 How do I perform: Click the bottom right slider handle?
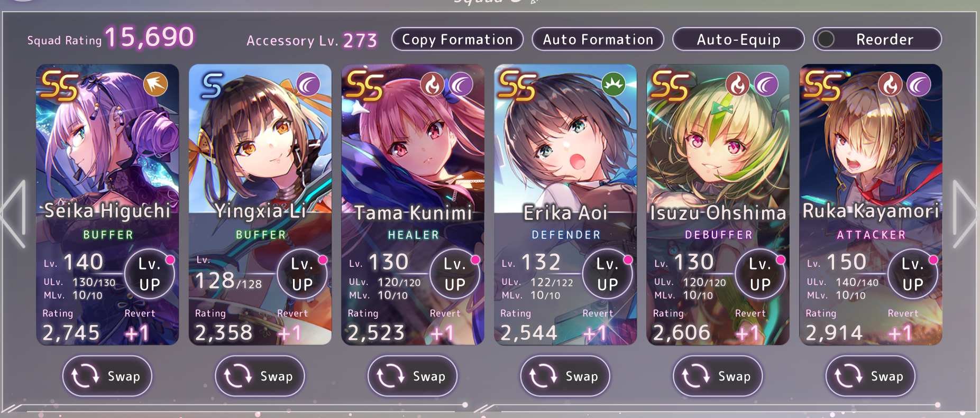937,405
